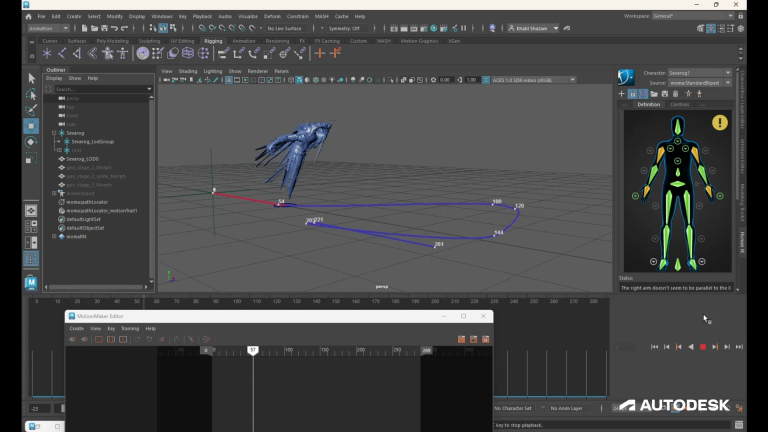Viewport: 768px width, 432px height.
Task: Click the Lattice deformer shelf icon
Action: [x=188, y=53]
